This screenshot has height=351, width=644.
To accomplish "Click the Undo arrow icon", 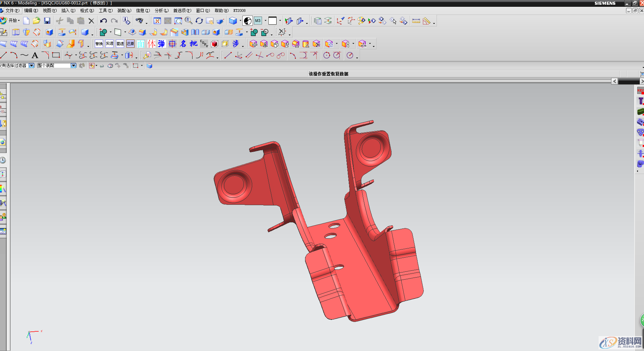I will (103, 21).
